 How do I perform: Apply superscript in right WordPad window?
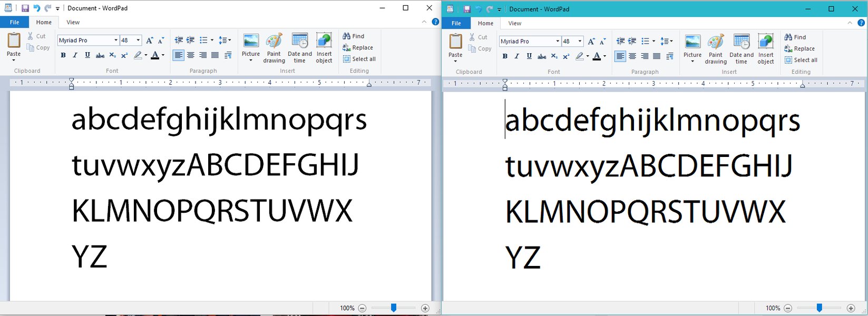point(566,56)
